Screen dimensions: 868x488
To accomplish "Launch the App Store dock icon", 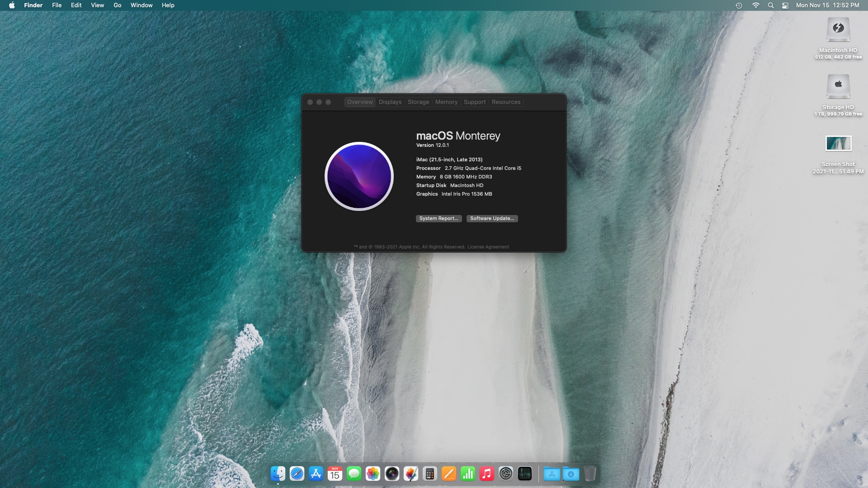I will point(316,474).
